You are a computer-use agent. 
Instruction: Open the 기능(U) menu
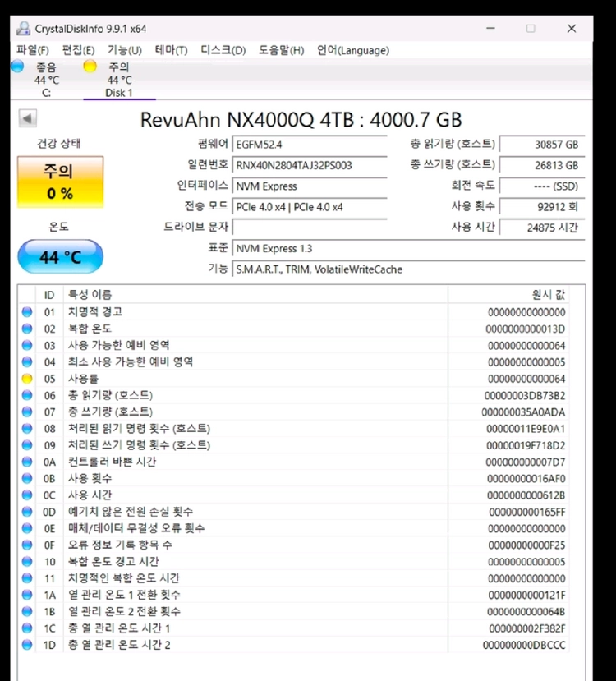point(125,50)
